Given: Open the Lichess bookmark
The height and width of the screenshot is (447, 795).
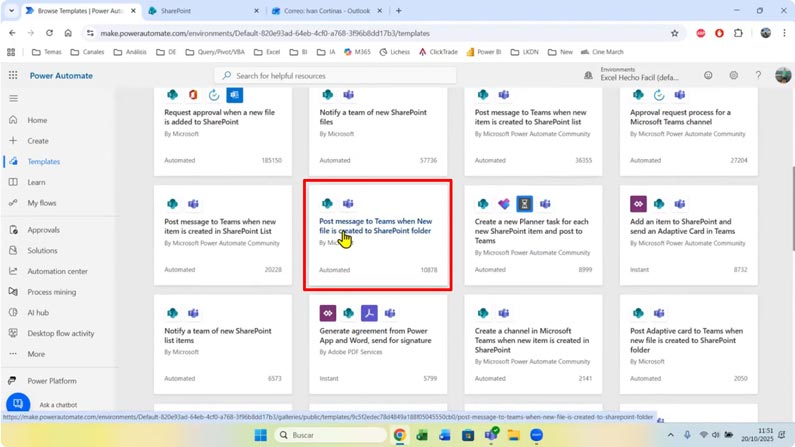Looking at the screenshot, I should point(394,52).
